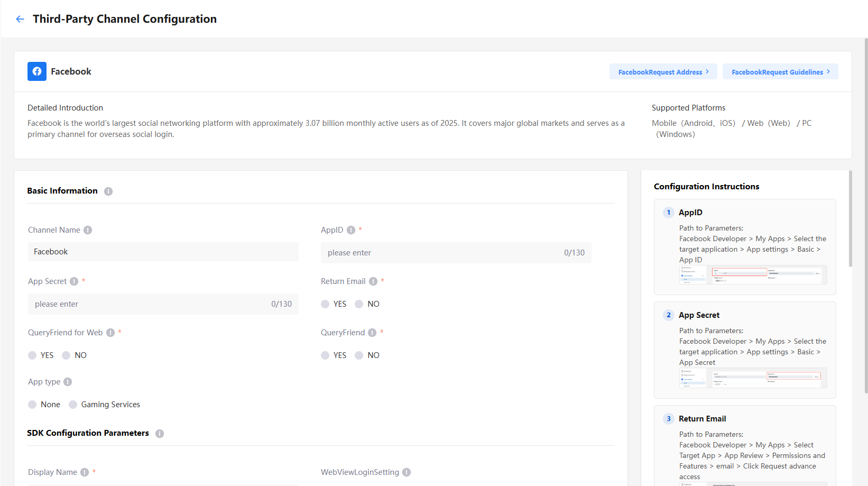Screen dimensions: 868x486
Task: Select YES for Return Email
Action: coord(325,304)
